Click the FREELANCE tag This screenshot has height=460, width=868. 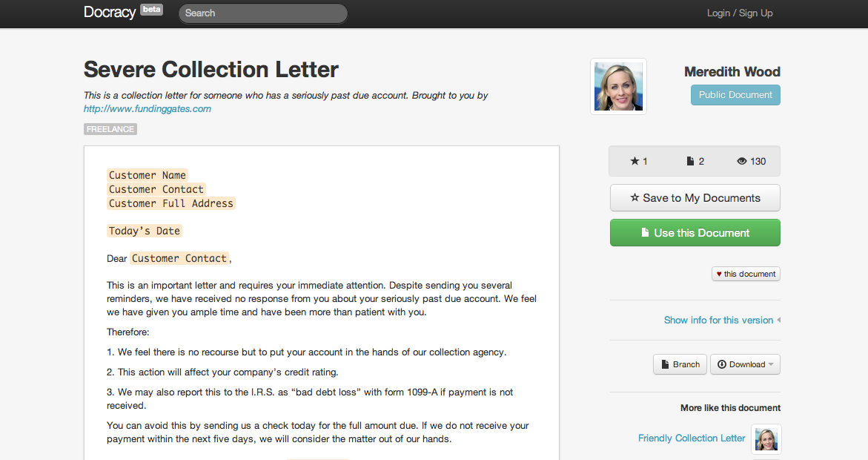110,129
